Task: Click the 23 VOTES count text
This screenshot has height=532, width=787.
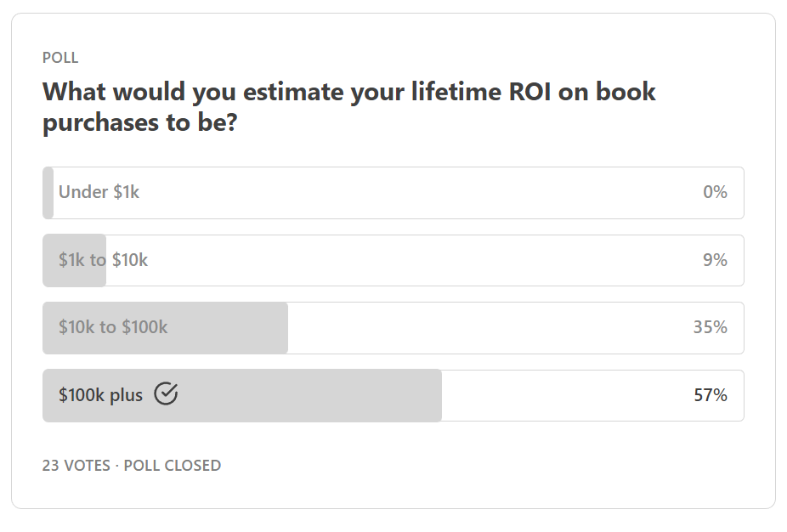Action: pyautogui.click(x=76, y=465)
